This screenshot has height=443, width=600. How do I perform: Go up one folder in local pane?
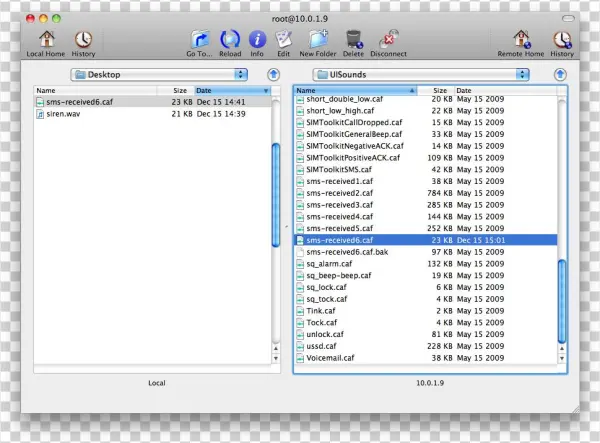[x=273, y=74]
